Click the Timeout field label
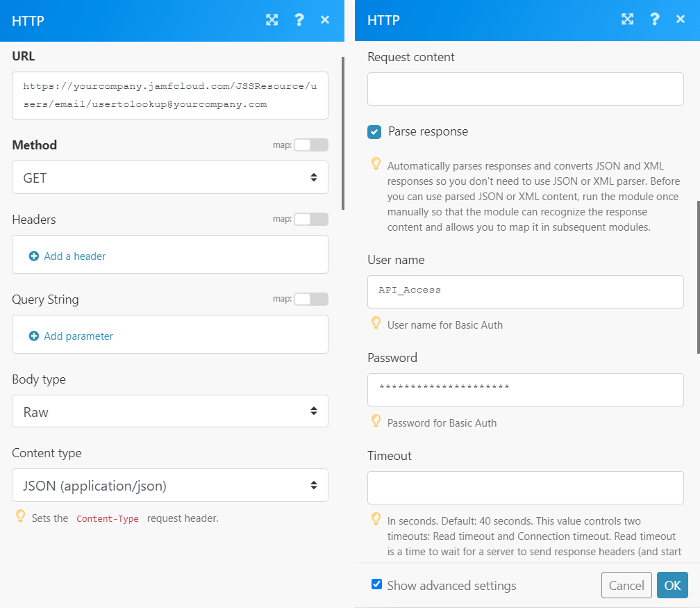The width and height of the screenshot is (700, 608). coord(390,456)
